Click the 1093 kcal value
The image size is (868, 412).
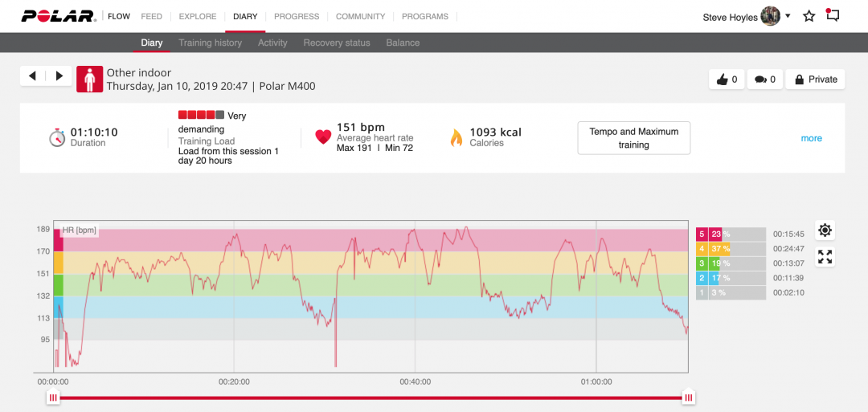495,133
